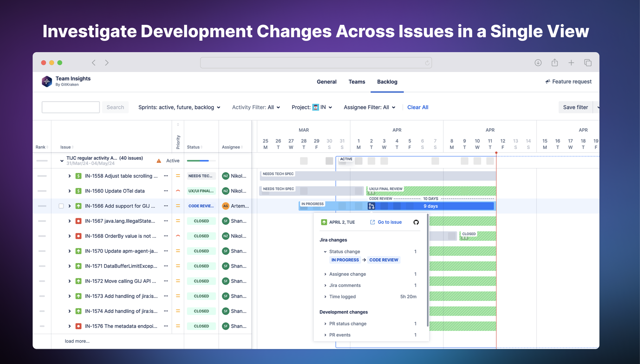Click the GitHub icon in the popup
640x364 pixels.
tap(416, 222)
